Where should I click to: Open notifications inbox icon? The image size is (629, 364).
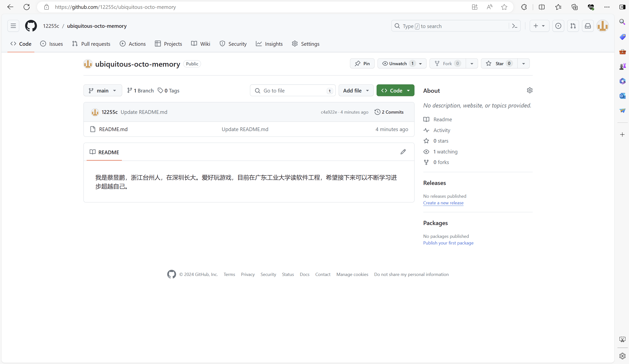(x=588, y=26)
